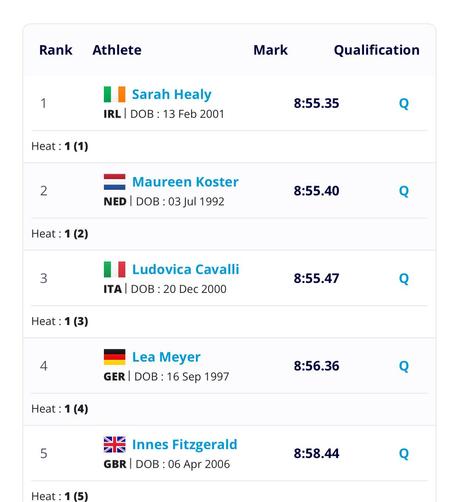Click the Q marker next to 8:55.47

pos(404,278)
